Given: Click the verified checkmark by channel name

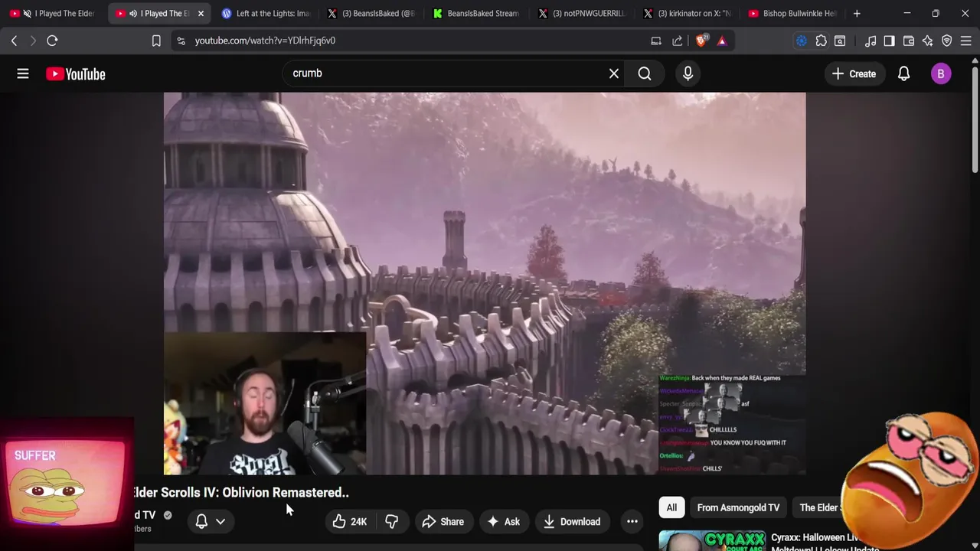Looking at the screenshot, I should tap(168, 515).
